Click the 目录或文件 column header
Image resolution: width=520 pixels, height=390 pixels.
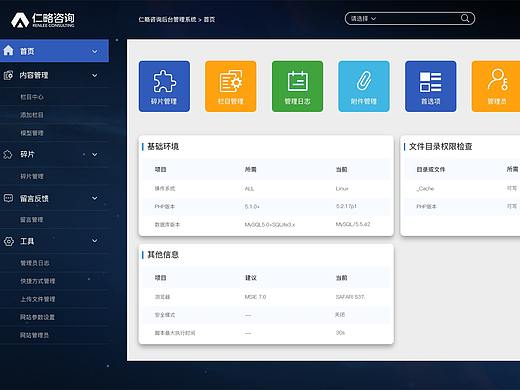(x=431, y=169)
